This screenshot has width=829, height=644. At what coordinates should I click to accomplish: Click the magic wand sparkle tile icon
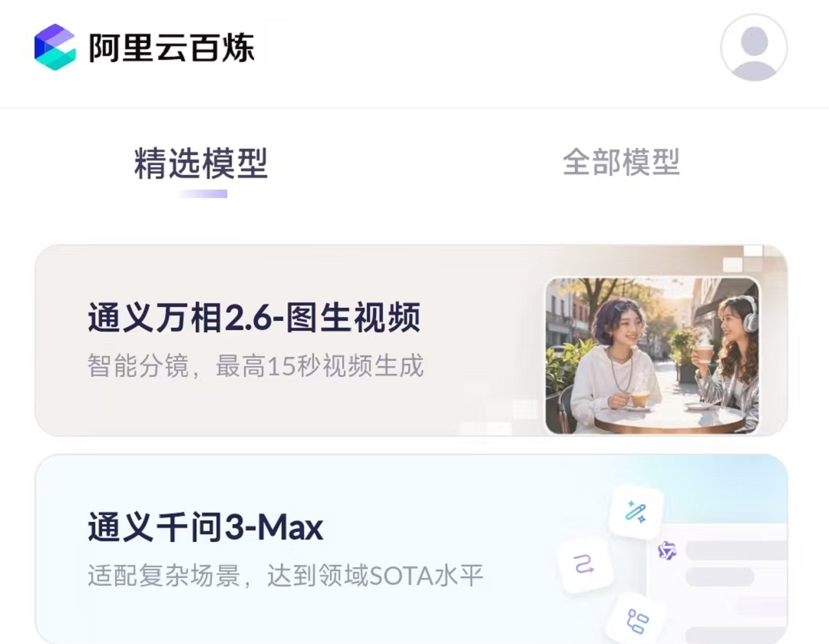[x=636, y=512]
